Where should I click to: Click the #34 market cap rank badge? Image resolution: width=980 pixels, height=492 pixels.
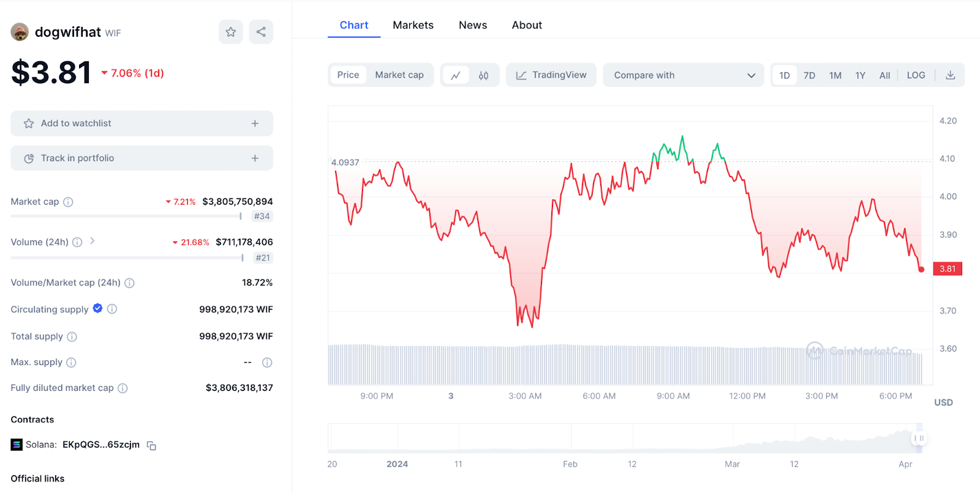262,216
